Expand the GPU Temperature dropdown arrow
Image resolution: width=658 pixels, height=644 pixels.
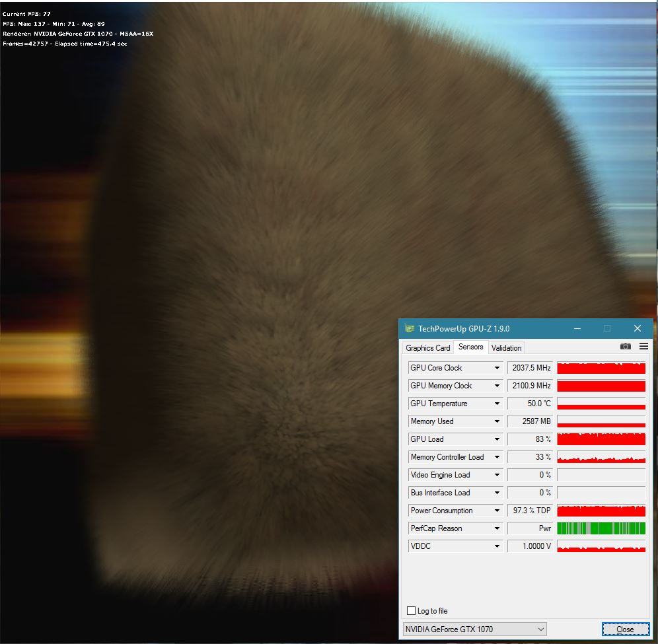point(497,404)
